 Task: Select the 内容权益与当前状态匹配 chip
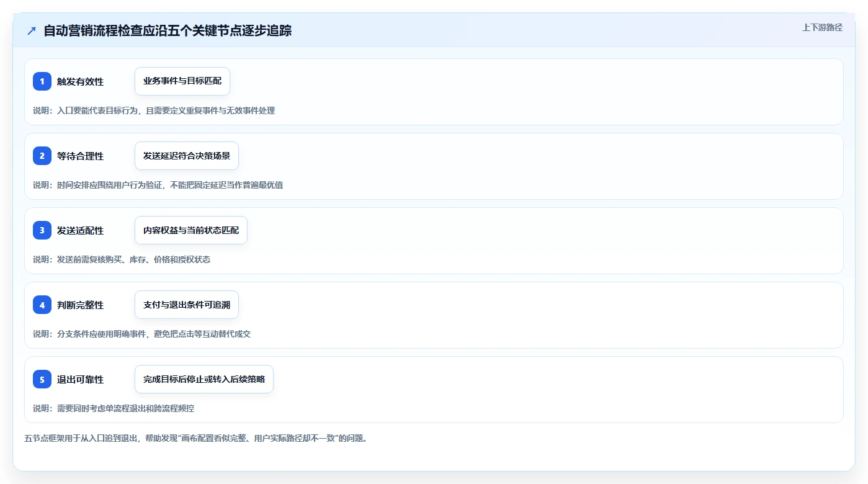(191, 230)
